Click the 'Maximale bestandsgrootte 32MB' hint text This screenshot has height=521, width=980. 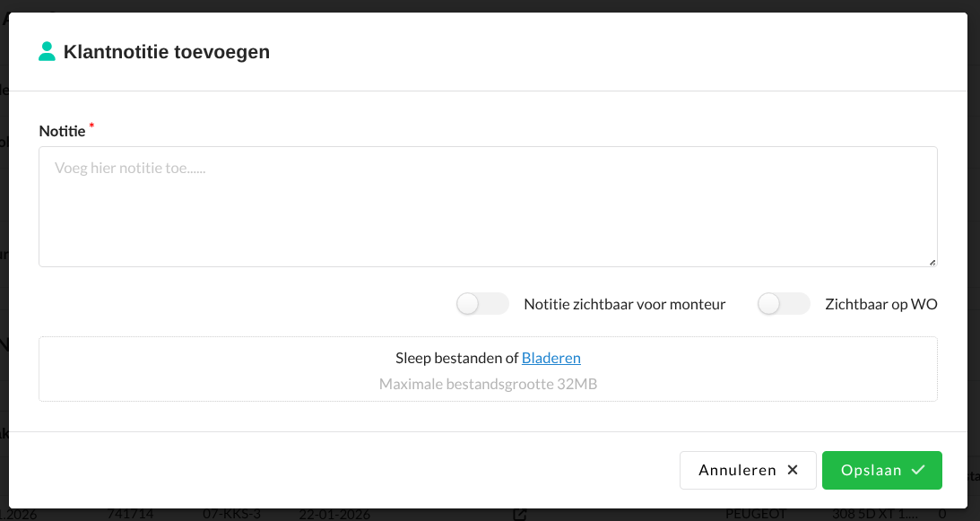(x=488, y=384)
